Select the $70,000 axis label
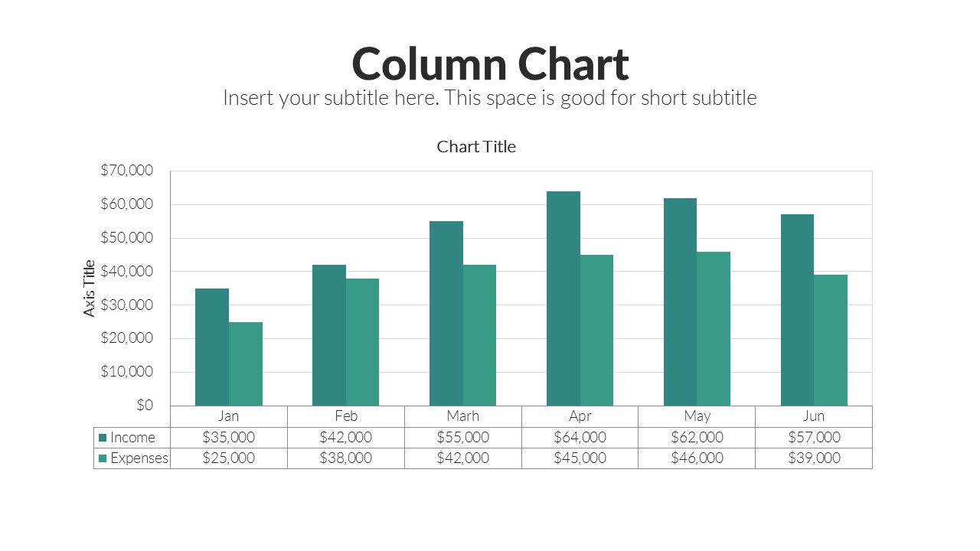Image resolution: width=980 pixels, height=551 pixels. click(127, 171)
